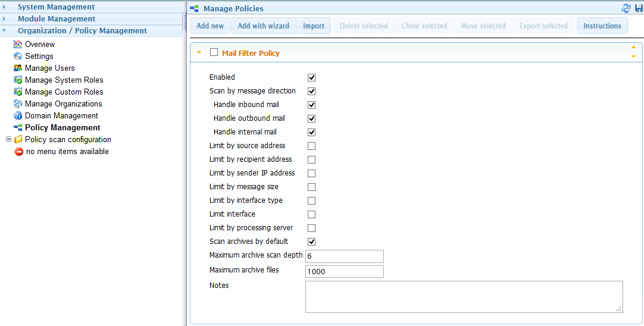Disable the Enabled checkbox
The image size is (644, 326).
pos(311,77)
